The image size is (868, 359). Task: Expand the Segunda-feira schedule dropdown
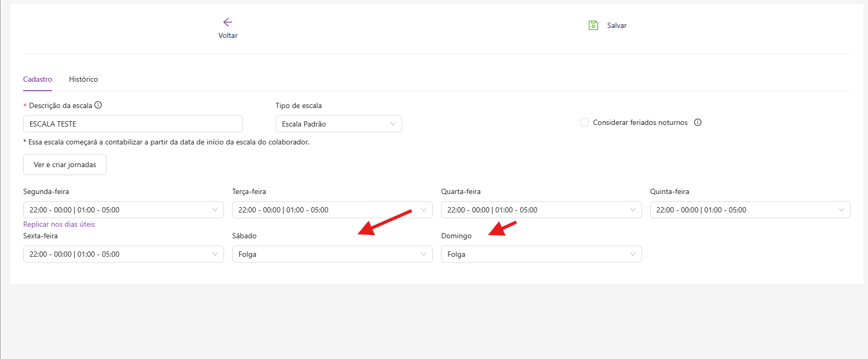tap(123, 210)
